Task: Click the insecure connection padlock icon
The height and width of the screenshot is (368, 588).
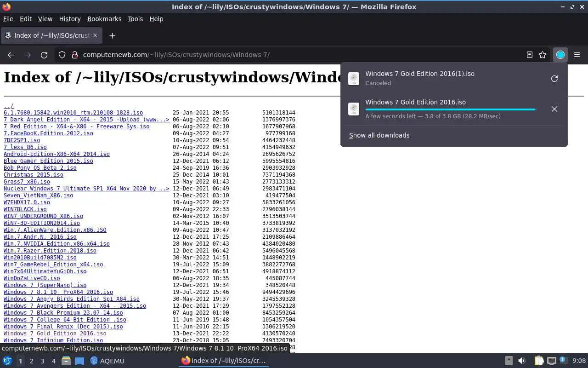Action: pyautogui.click(x=74, y=55)
